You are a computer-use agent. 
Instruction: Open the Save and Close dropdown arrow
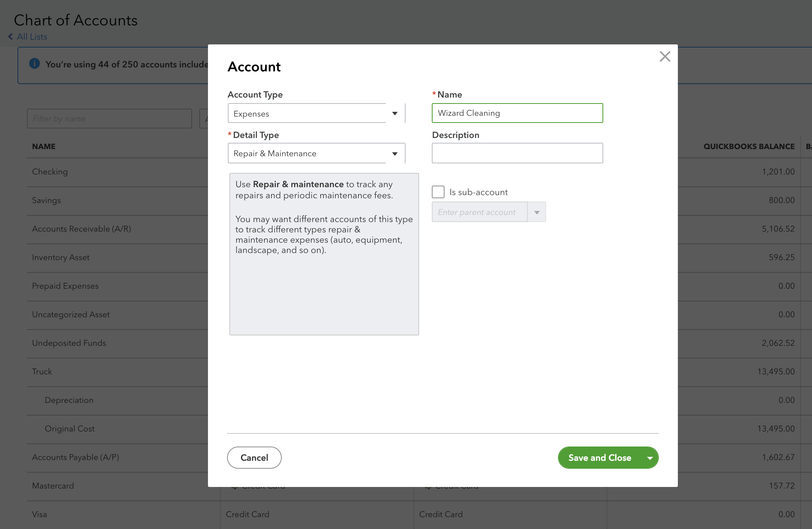point(650,458)
